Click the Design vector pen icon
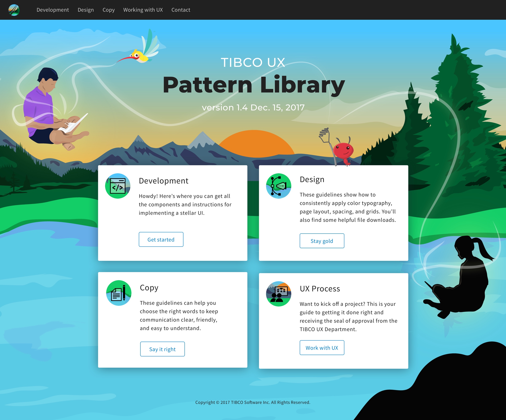Image resolution: width=506 pixels, height=420 pixels. pyautogui.click(x=279, y=186)
